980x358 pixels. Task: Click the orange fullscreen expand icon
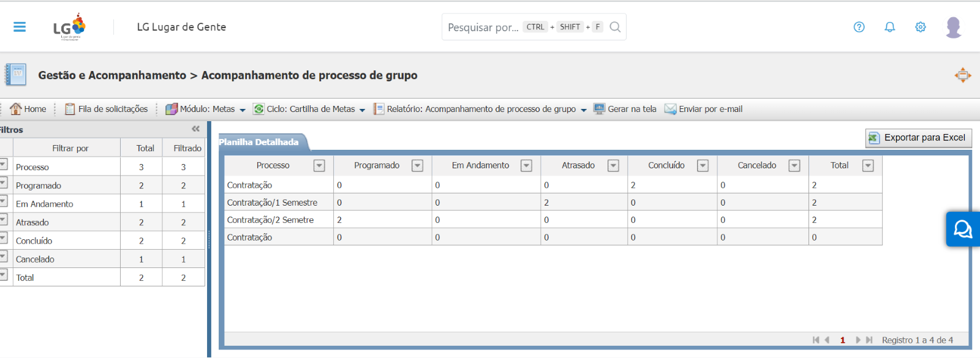(x=963, y=75)
